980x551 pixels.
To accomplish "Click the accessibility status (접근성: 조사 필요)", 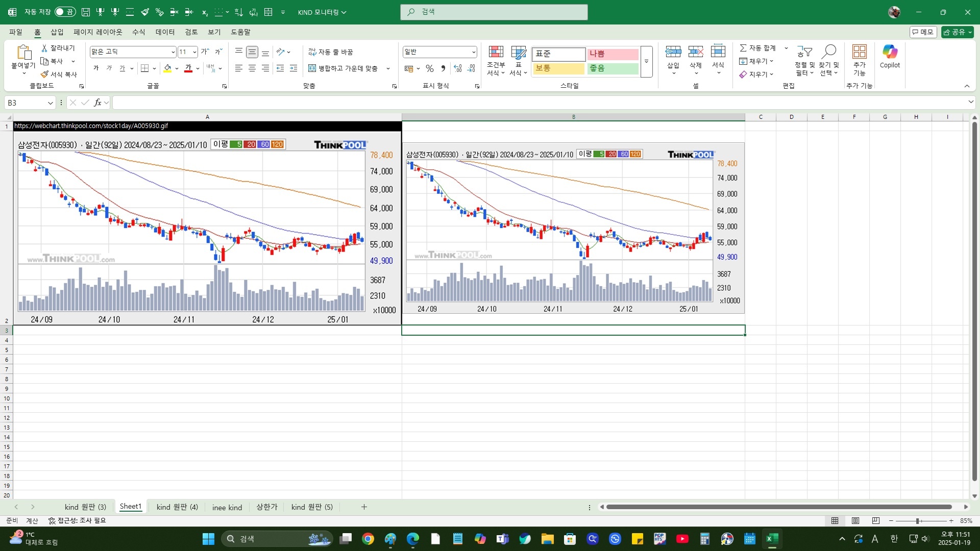I will [77, 521].
